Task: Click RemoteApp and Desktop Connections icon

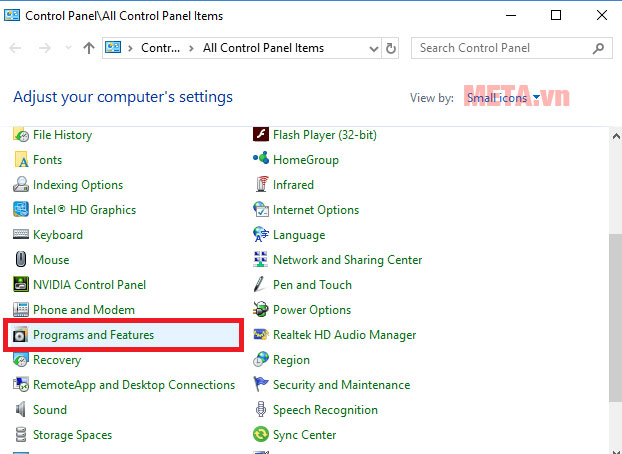Action: click(x=21, y=385)
